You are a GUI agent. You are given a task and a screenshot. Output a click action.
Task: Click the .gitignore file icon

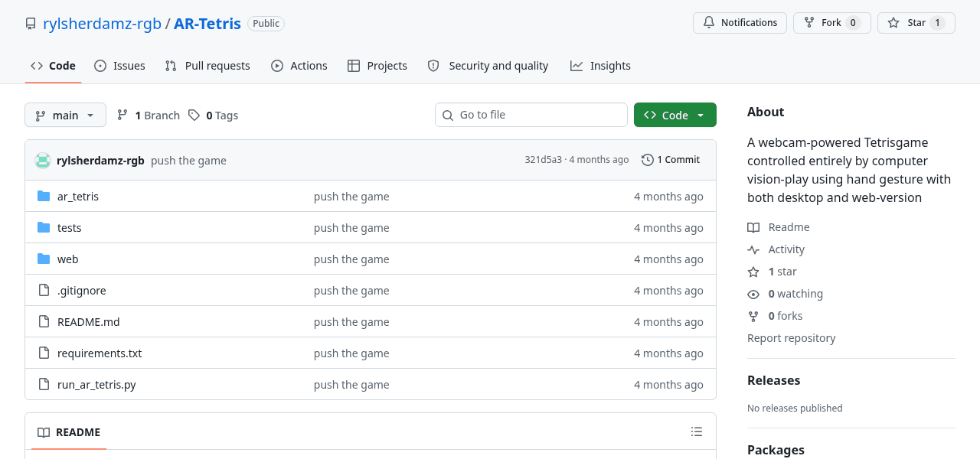click(x=44, y=291)
